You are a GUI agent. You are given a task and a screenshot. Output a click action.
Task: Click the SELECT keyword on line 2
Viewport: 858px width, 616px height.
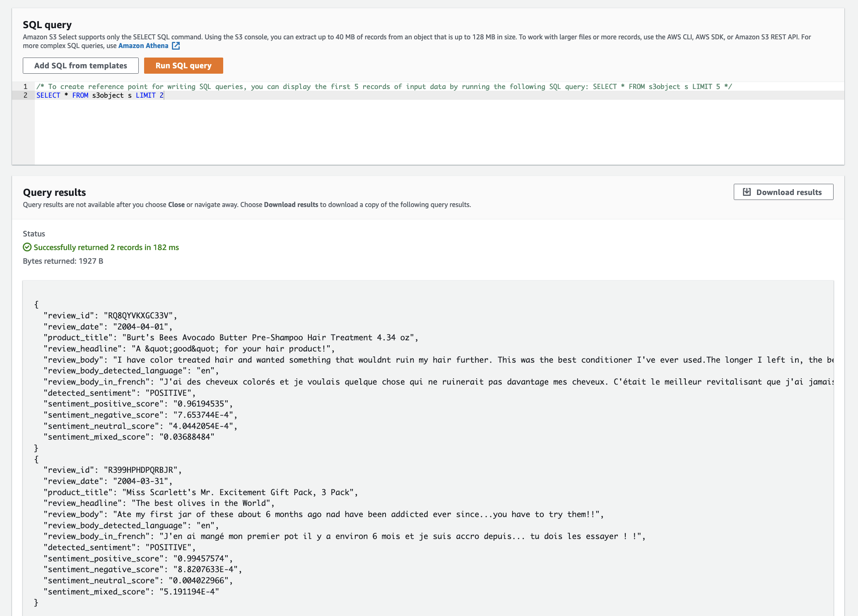point(48,95)
